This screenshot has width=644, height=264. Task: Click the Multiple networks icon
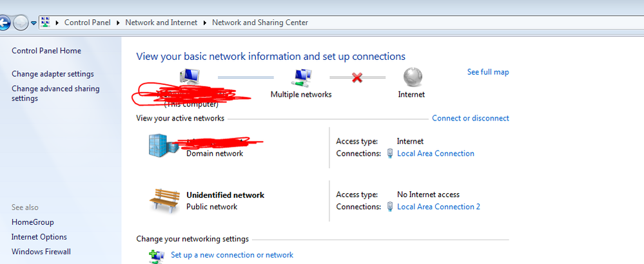coord(301,78)
